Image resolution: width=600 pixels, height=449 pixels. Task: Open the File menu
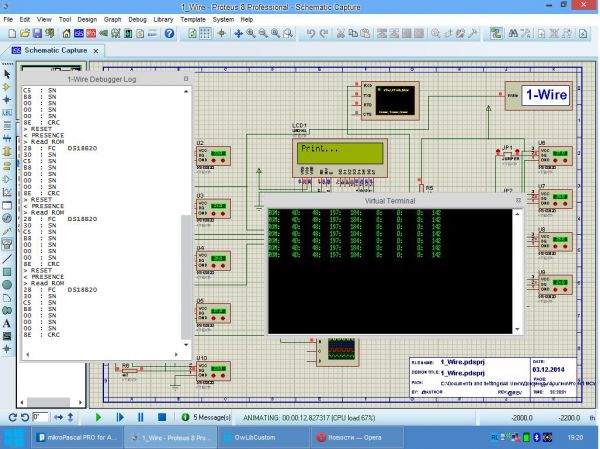(8, 19)
